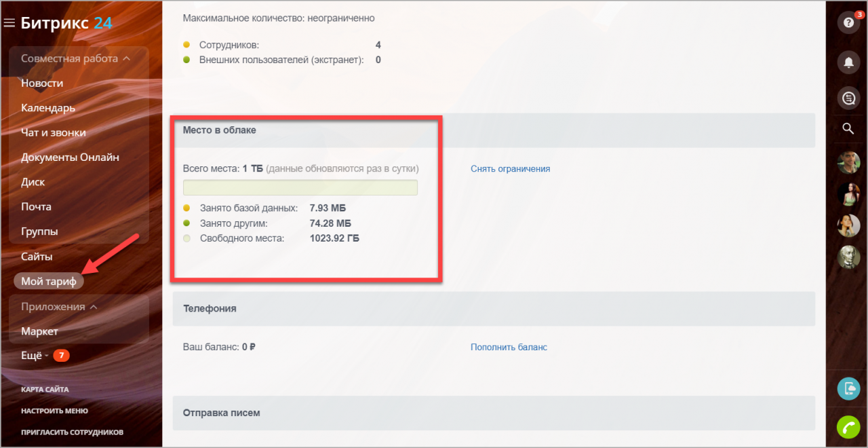Open the chat messages icon in right sidebar
The height and width of the screenshot is (448, 868).
click(x=848, y=98)
